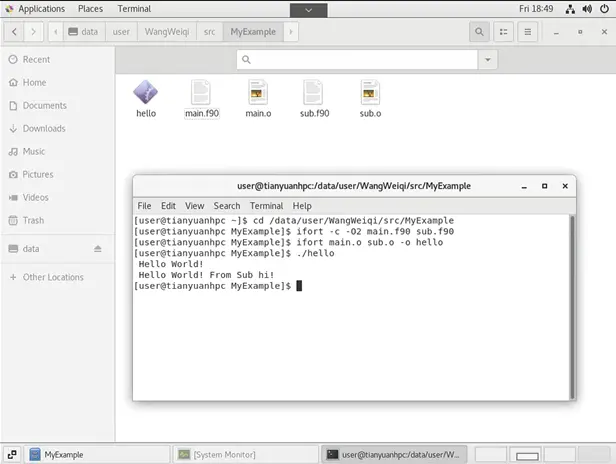Toggle the file manager search button
616x464 pixels.
point(479,32)
